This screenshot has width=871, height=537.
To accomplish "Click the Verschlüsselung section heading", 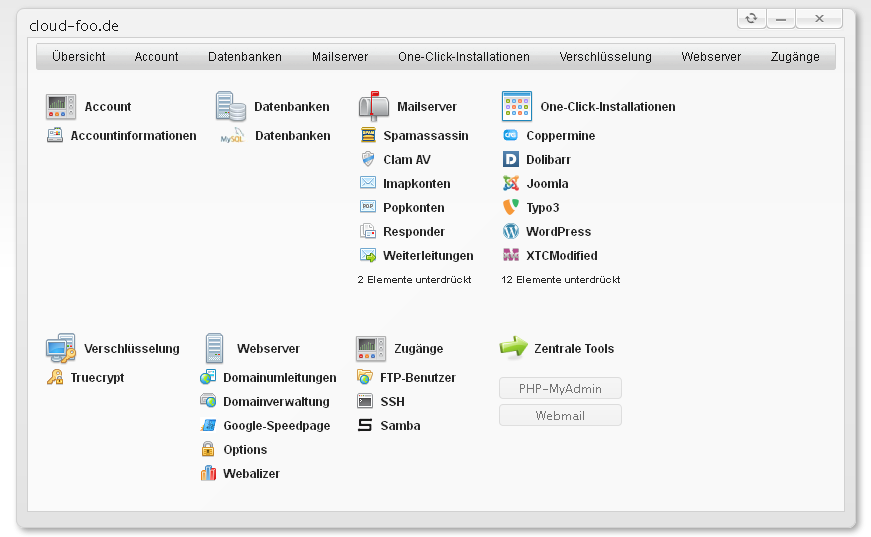I will [132, 348].
